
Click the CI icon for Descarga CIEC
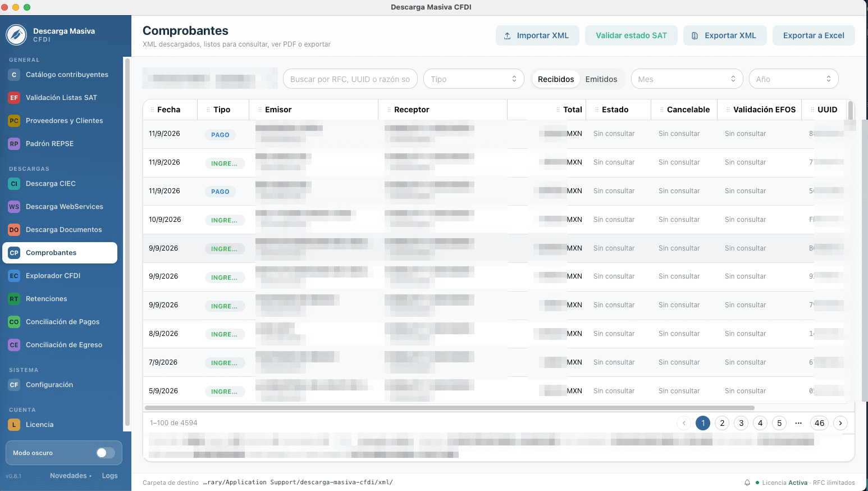pos(14,184)
